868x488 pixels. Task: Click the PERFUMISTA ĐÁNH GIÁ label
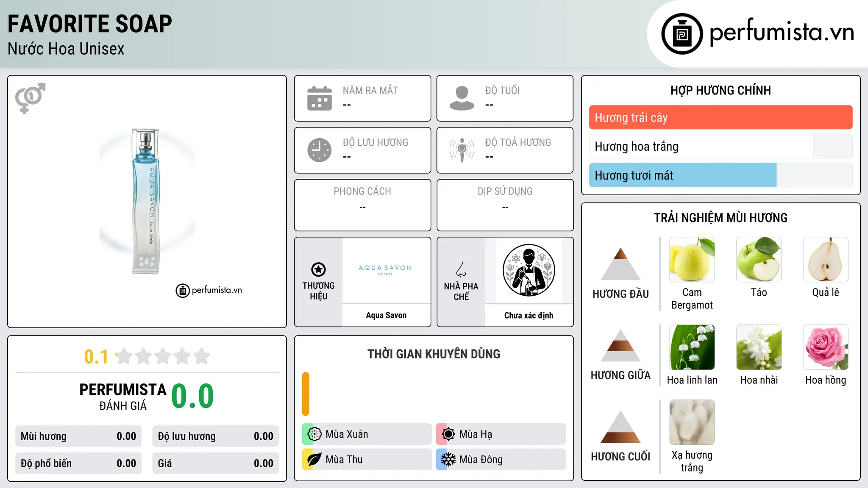123,396
